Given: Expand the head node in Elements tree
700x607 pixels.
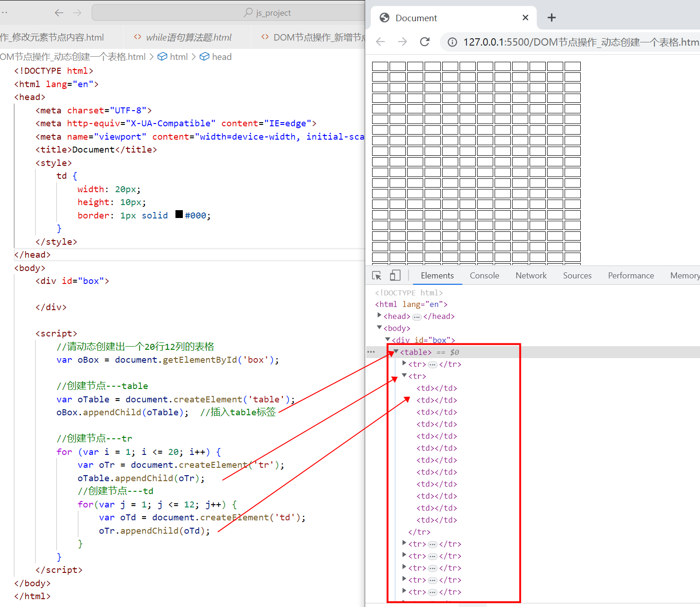Looking at the screenshot, I should 379,315.
